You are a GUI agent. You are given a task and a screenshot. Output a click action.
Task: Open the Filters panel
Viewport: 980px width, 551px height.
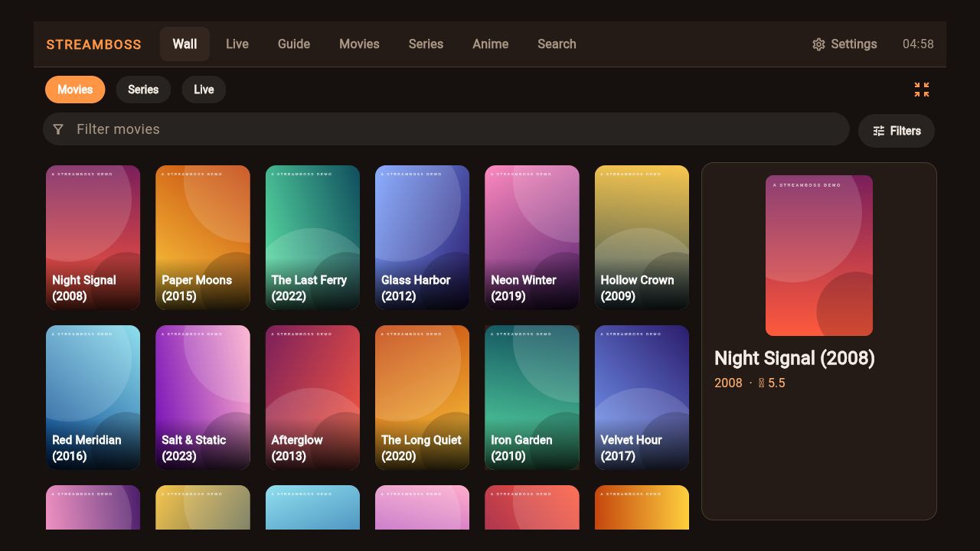coord(897,131)
